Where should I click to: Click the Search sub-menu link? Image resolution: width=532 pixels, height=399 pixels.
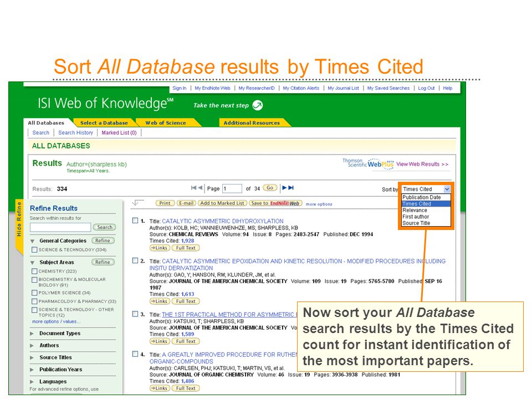(40, 132)
